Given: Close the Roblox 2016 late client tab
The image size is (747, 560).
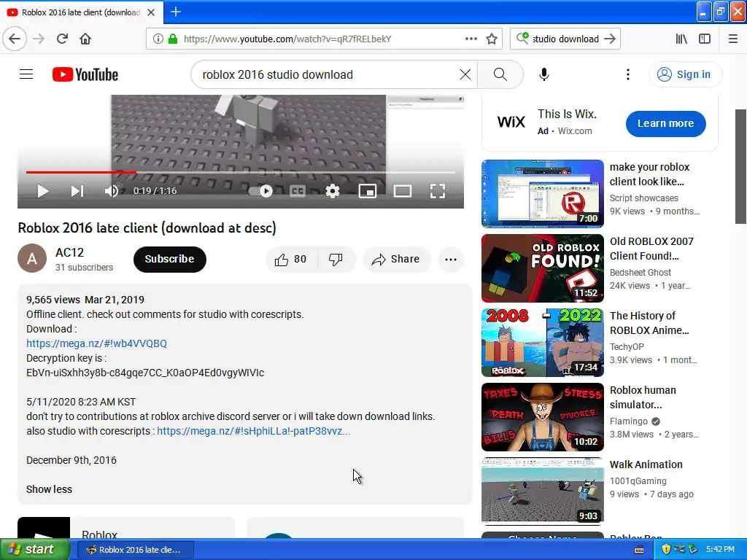Looking at the screenshot, I should (x=151, y=12).
